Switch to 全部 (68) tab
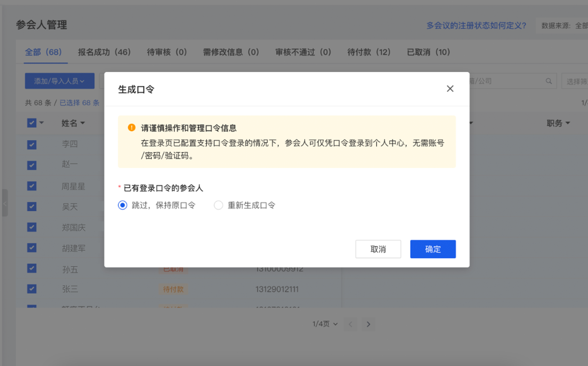Image resolution: width=588 pixels, height=366 pixels. [x=44, y=52]
